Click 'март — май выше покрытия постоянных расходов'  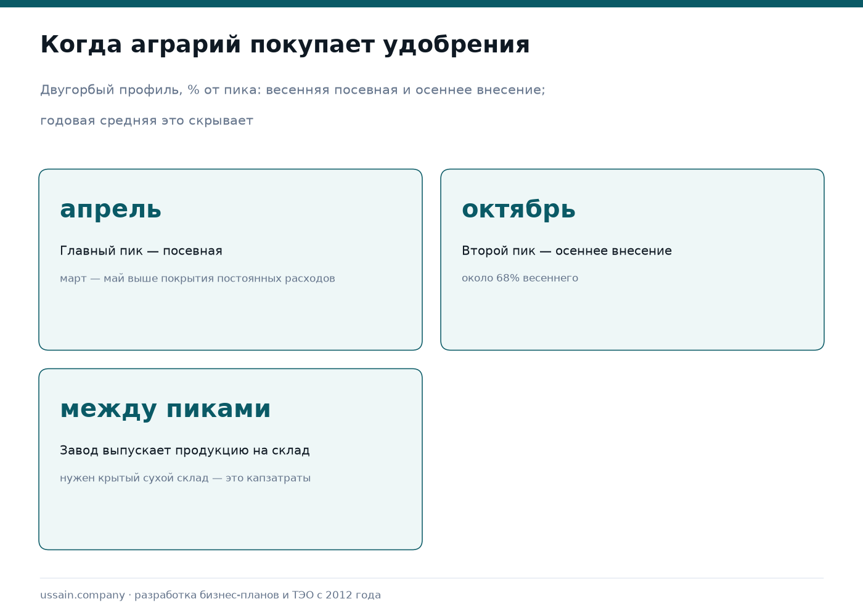pos(197,278)
